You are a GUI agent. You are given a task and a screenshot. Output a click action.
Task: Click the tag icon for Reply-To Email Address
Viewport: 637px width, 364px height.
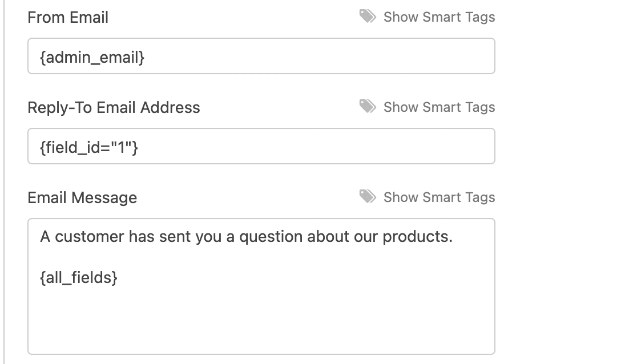368,107
